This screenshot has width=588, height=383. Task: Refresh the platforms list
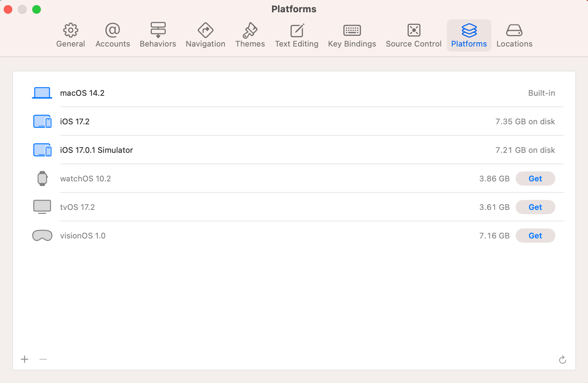pos(562,359)
